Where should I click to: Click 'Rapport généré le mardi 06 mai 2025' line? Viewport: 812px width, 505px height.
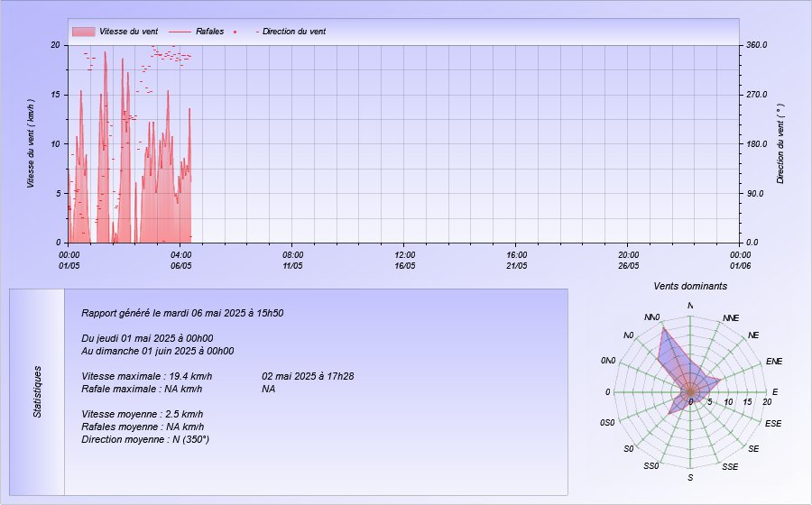(x=182, y=313)
